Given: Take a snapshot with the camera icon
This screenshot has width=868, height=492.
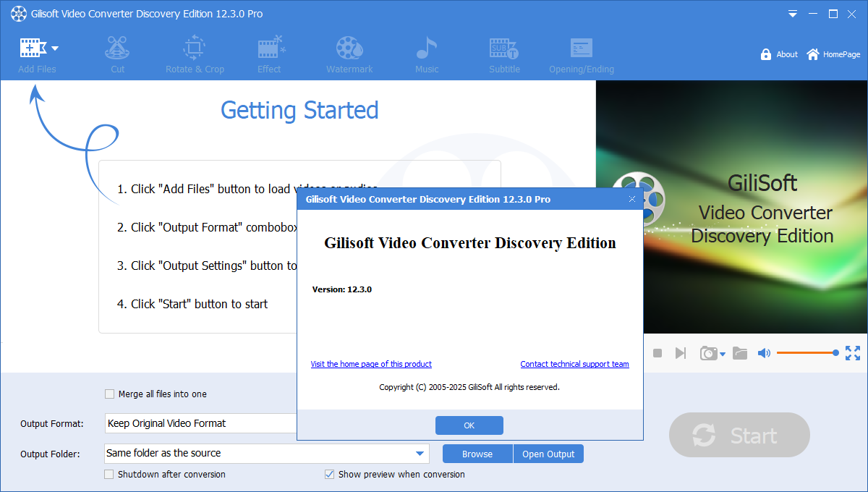Looking at the screenshot, I should coord(708,353).
